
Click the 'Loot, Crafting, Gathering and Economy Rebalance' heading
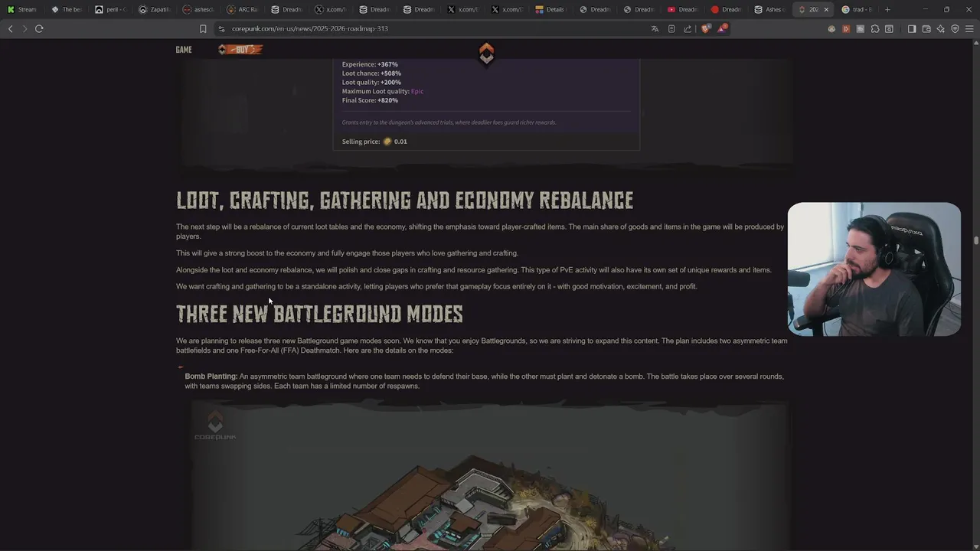(x=404, y=201)
